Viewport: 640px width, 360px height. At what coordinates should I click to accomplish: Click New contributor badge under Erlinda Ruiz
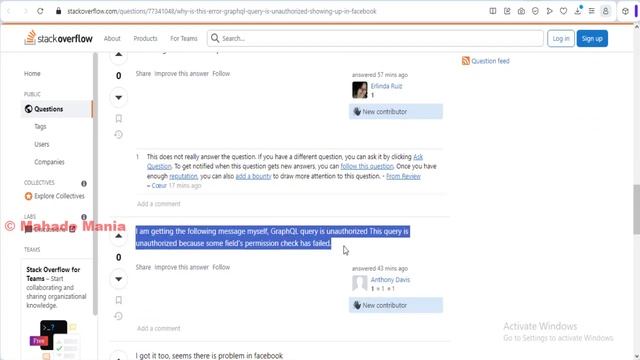point(396,111)
